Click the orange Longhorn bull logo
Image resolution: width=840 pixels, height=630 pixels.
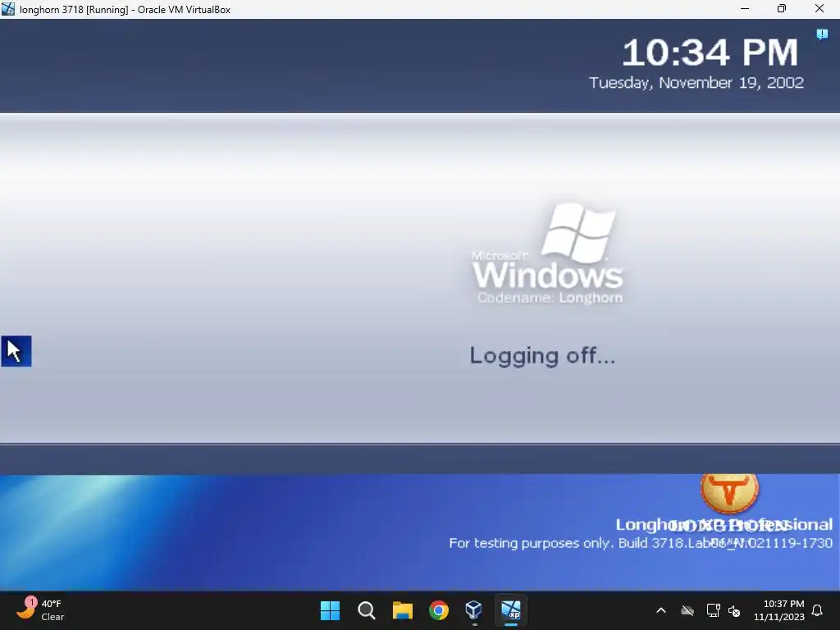729,492
